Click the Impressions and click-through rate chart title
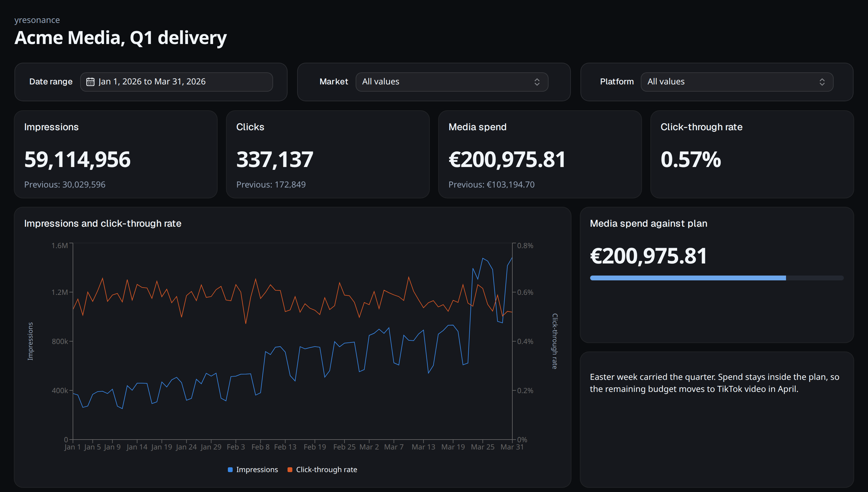Viewport: 868px width, 492px height. pos(103,223)
